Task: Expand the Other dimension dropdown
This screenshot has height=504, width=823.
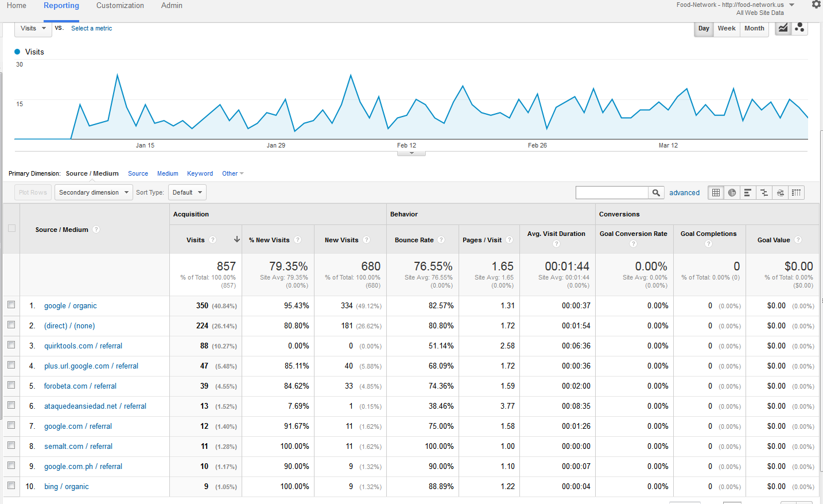Action: pos(232,173)
